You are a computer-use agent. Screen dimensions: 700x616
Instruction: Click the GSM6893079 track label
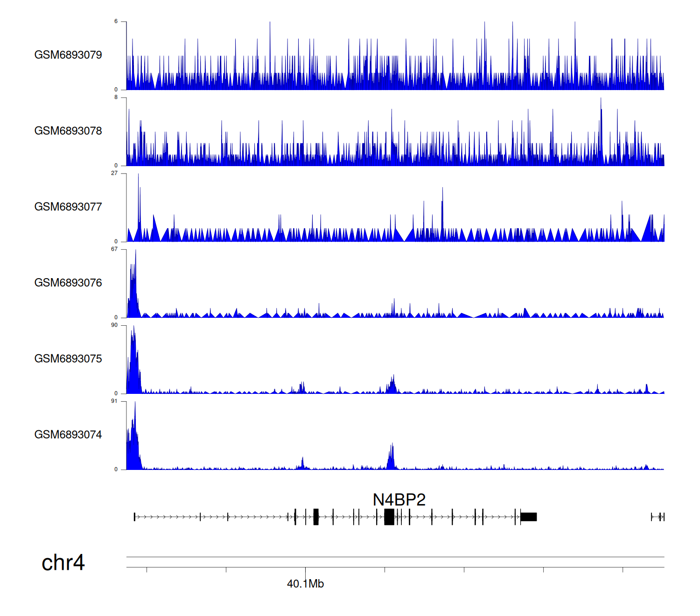[68, 55]
